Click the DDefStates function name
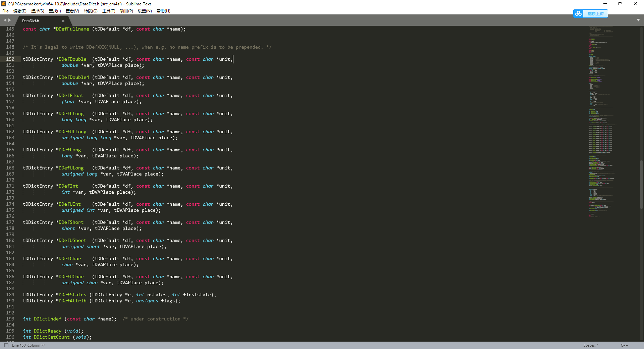This screenshot has height=349, width=644. pos(72,295)
